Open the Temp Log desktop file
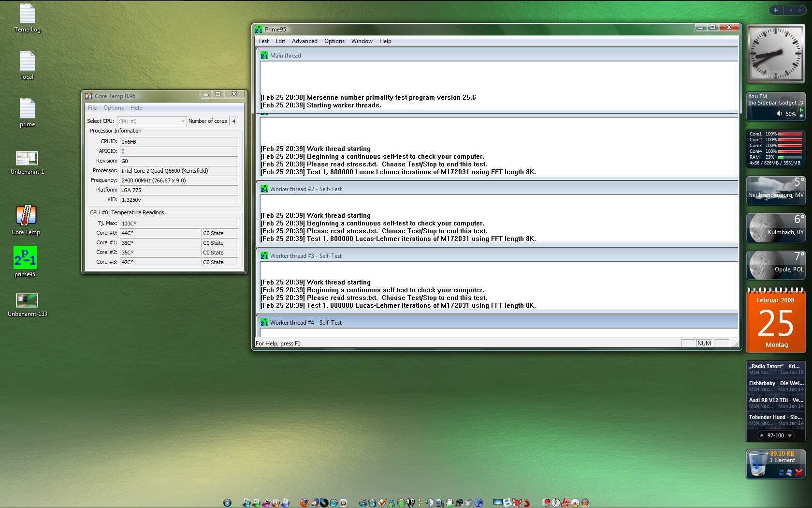Screen dimensions: 812x508 (27, 18)
